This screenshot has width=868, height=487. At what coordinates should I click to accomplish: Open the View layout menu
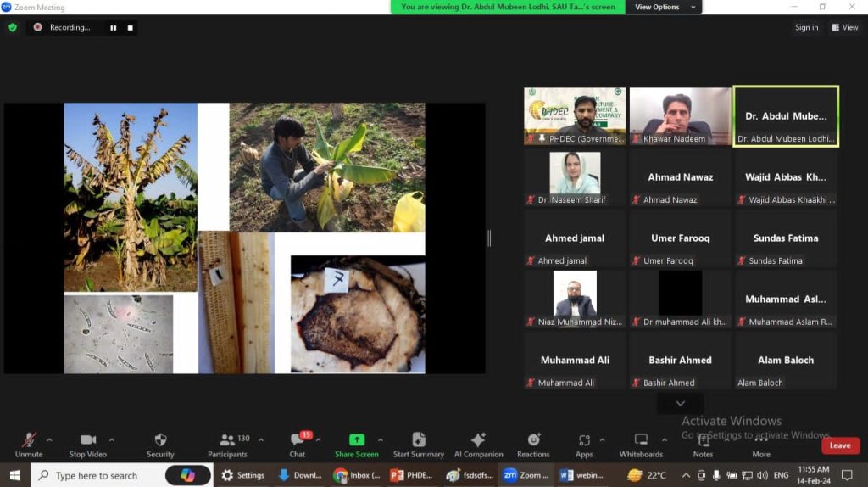(x=845, y=27)
